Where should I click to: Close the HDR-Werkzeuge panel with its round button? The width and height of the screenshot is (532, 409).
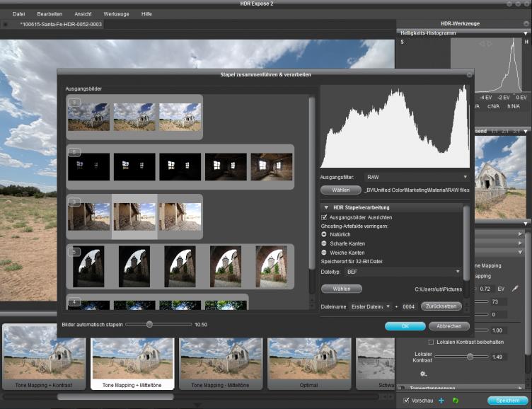(525, 23)
